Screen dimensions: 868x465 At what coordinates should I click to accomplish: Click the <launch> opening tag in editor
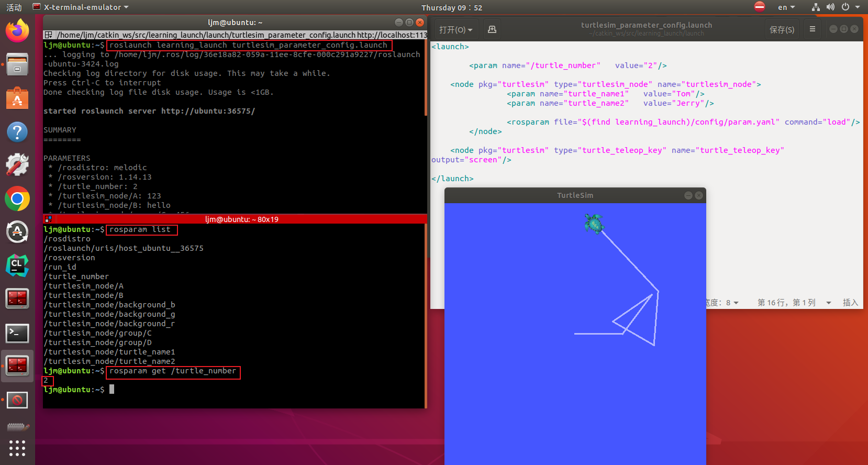coord(450,47)
